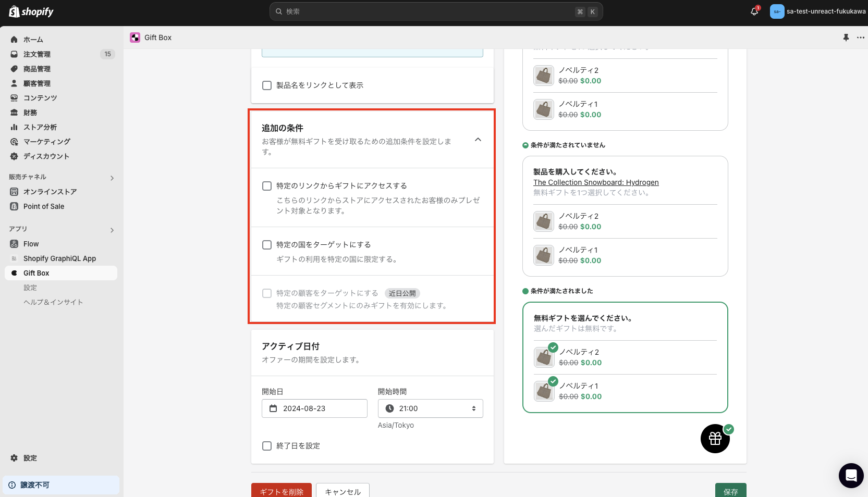
Task: Open the Gift Box app icon in sidebar
Action: pos(14,273)
